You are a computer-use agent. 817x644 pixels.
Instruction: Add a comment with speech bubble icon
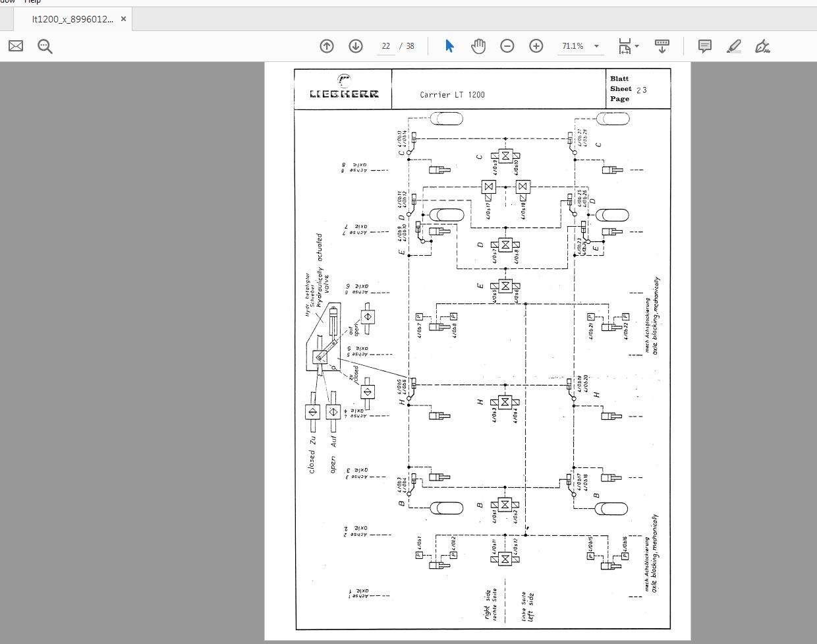tap(705, 46)
